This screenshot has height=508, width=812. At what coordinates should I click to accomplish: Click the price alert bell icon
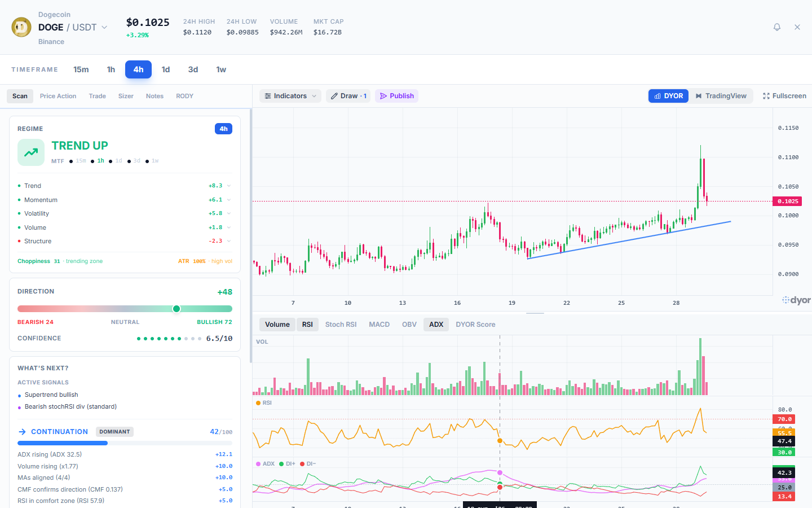tap(776, 27)
